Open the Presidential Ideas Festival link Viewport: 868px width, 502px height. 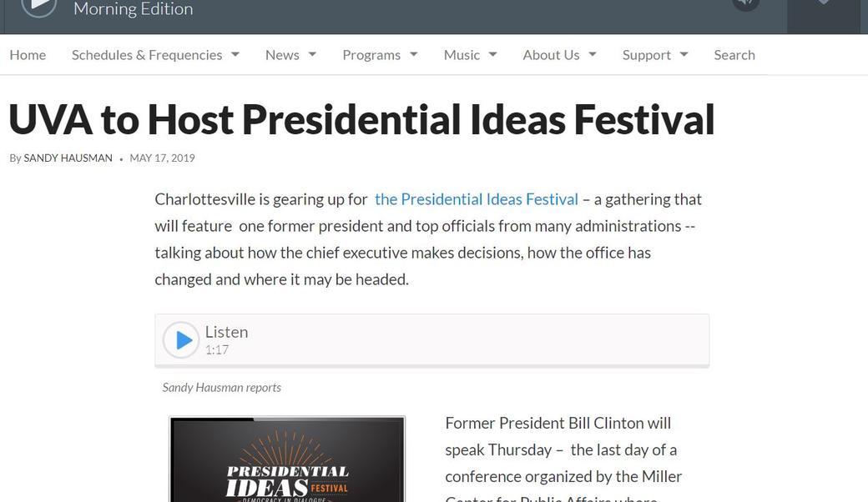coord(476,199)
